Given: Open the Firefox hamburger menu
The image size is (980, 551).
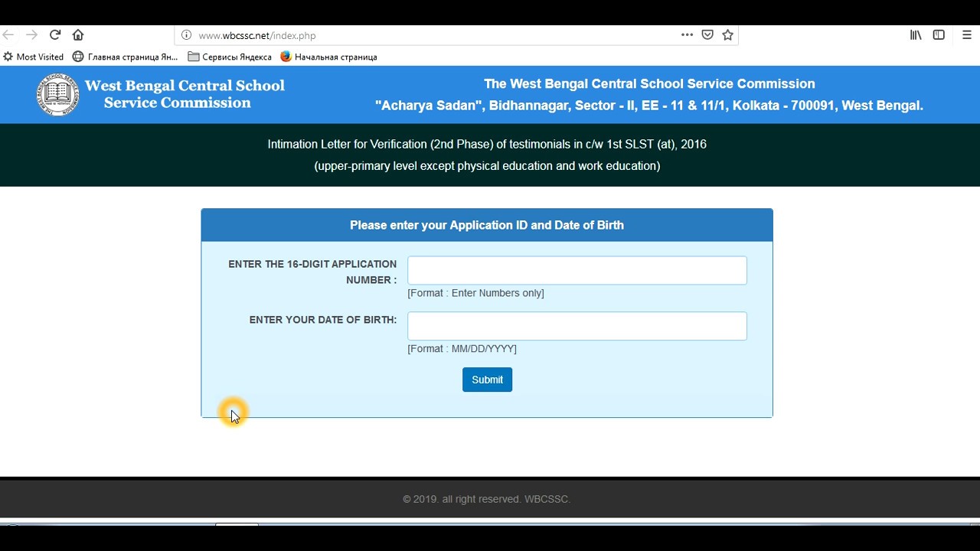Looking at the screenshot, I should [x=967, y=35].
